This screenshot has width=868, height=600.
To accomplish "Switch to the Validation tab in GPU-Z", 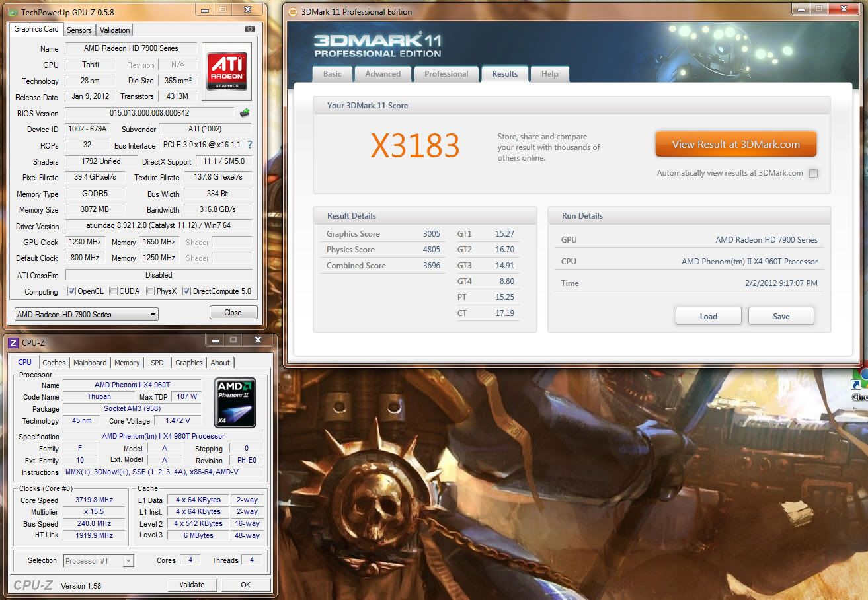I will [x=115, y=30].
